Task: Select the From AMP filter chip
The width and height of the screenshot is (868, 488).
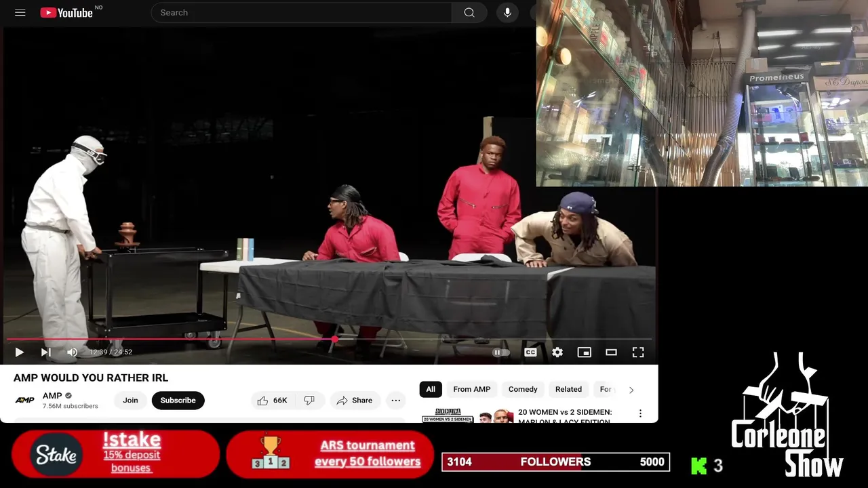Action: tap(472, 389)
